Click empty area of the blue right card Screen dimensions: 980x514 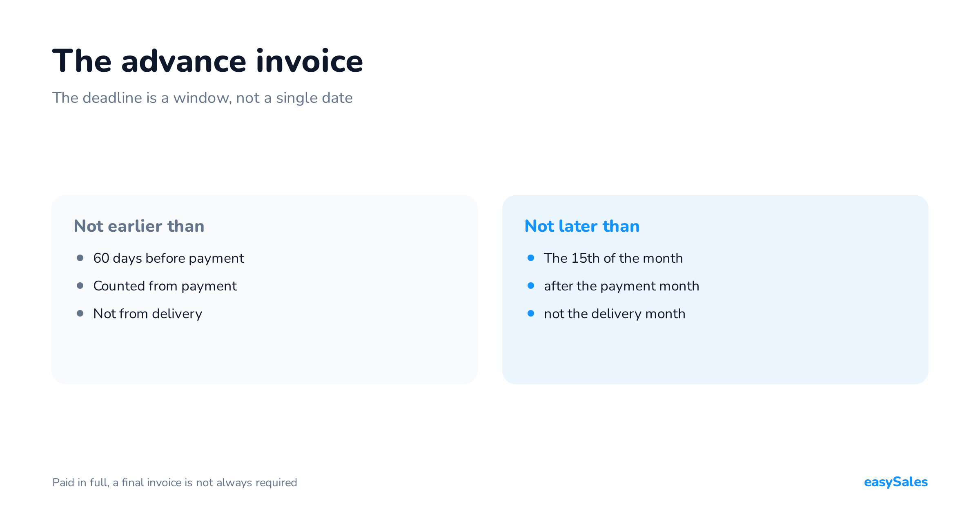click(x=796, y=351)
